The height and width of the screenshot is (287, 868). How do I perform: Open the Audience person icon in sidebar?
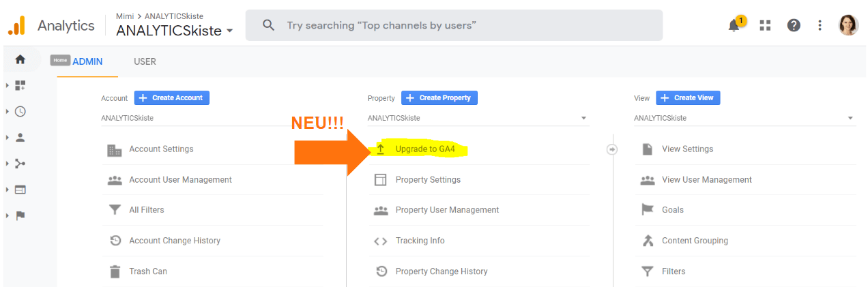pyautogui.click(x=20, y=137)
